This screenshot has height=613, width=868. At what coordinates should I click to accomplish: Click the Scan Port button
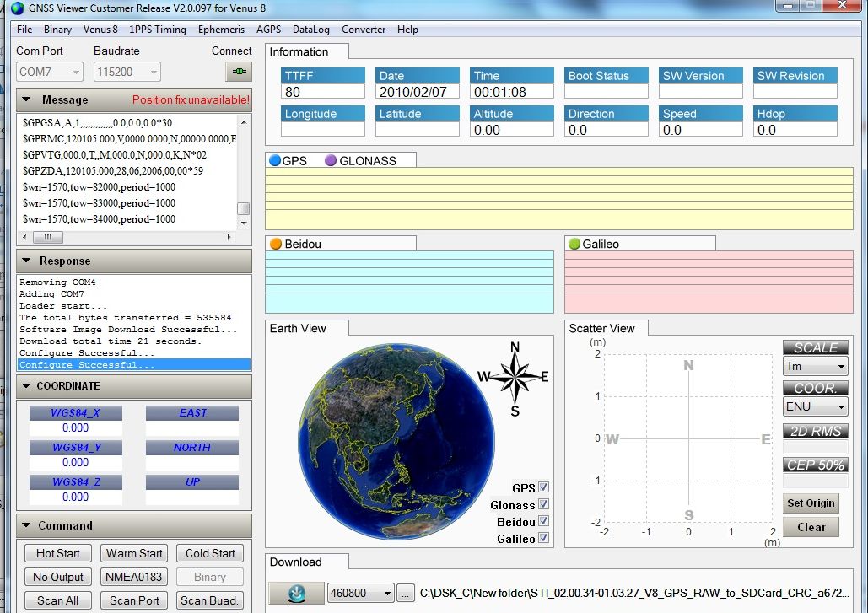point(134,600)
